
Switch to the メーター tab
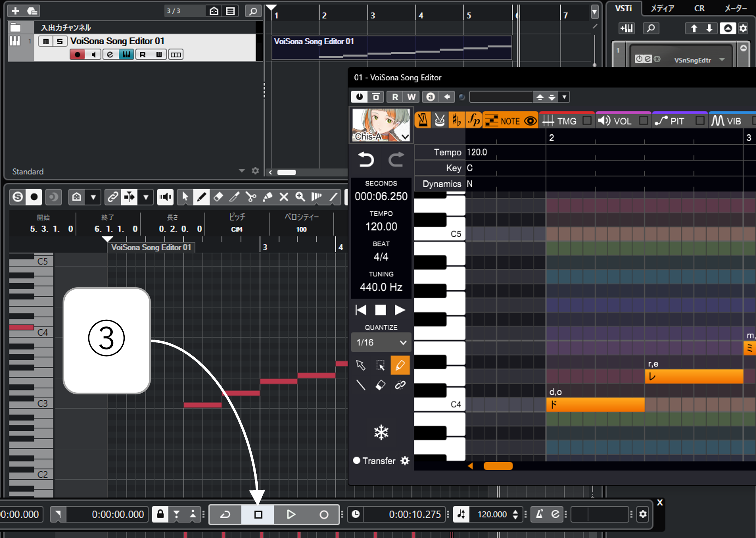[x=736, y=8]
